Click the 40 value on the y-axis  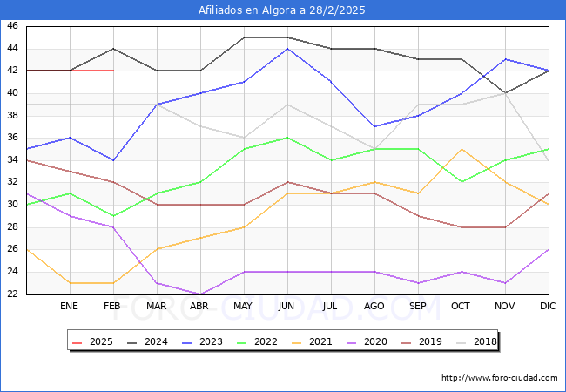[12, 92]
